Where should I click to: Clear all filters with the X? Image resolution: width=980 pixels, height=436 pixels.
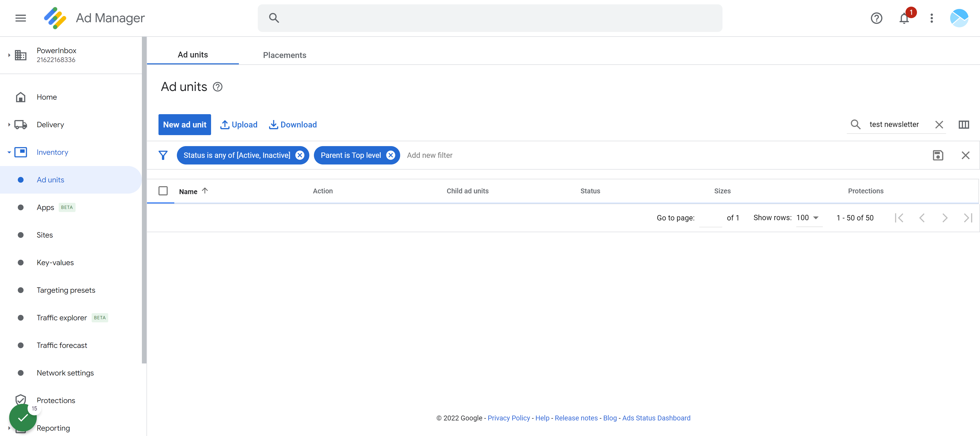pyautogui.click(x=965, y=155)
